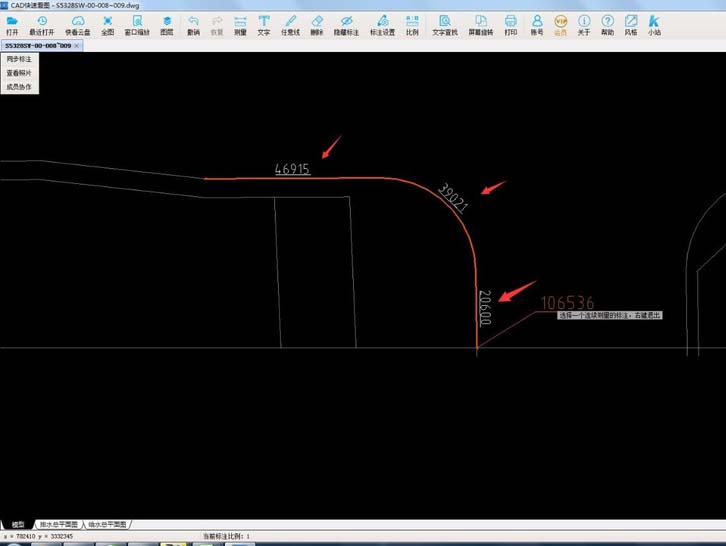Print the drawing with 打印 icon
This screenshot has height=546, width=726.
pos(511,25)
